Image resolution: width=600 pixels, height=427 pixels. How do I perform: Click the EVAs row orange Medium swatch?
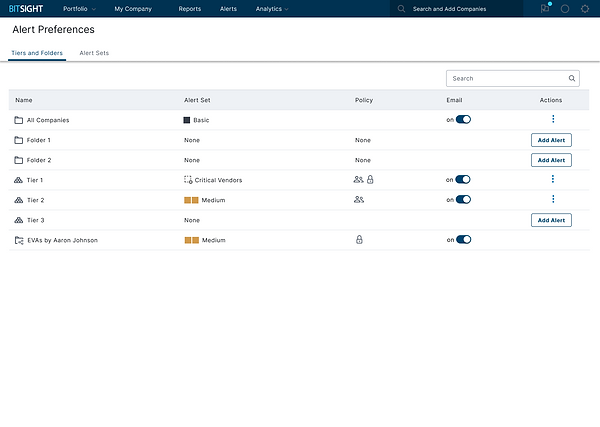(x=192, y=240)
